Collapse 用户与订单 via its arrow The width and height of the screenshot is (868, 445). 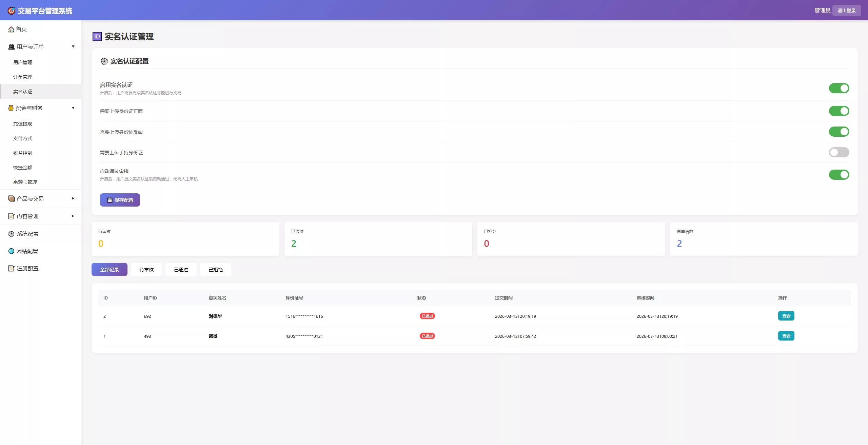tap(73, 47)
